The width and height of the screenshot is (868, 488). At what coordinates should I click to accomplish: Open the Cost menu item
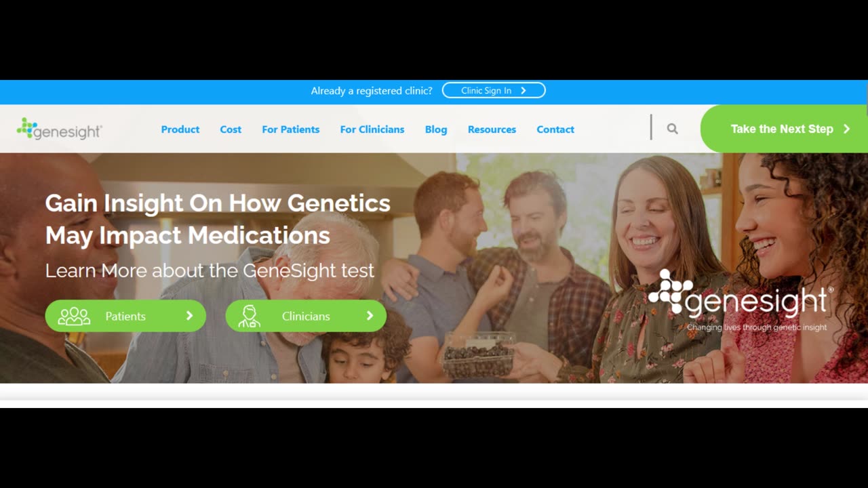pos(231,129)
